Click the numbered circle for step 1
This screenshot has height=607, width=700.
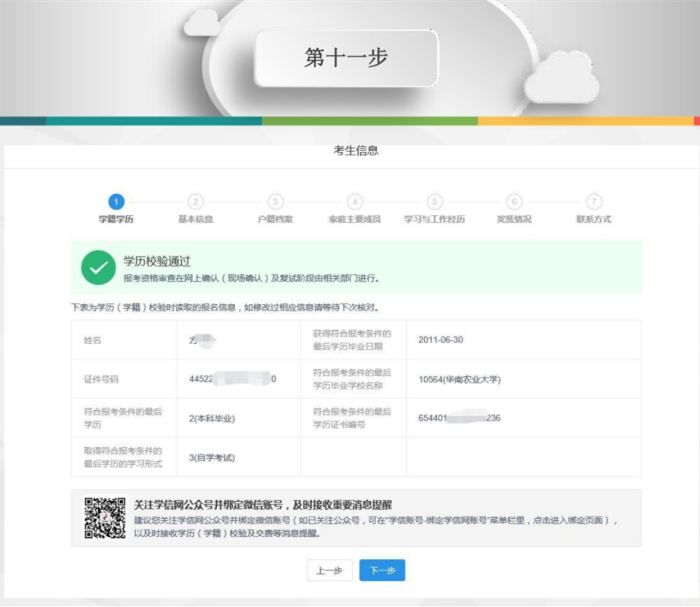tap(115, 201)
